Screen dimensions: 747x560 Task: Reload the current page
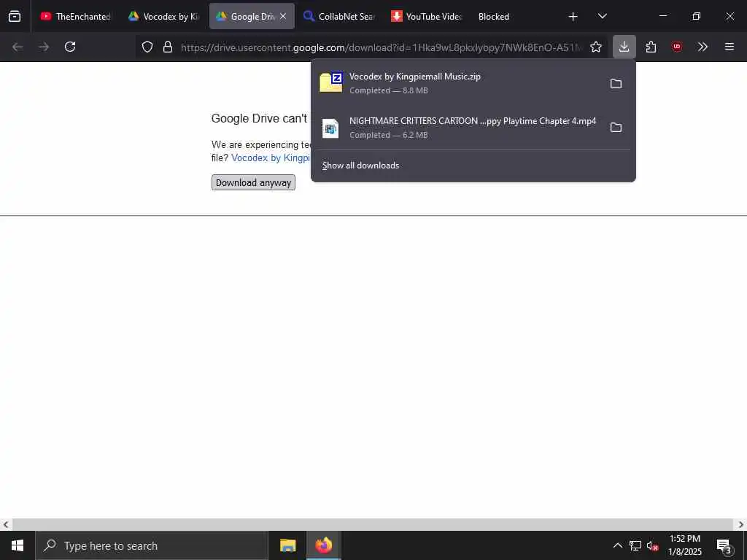click(70, 47)
